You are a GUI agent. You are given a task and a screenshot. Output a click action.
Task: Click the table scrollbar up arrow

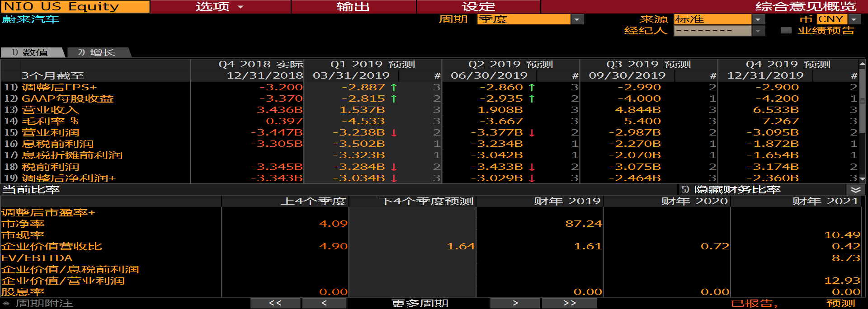[863, 64]
